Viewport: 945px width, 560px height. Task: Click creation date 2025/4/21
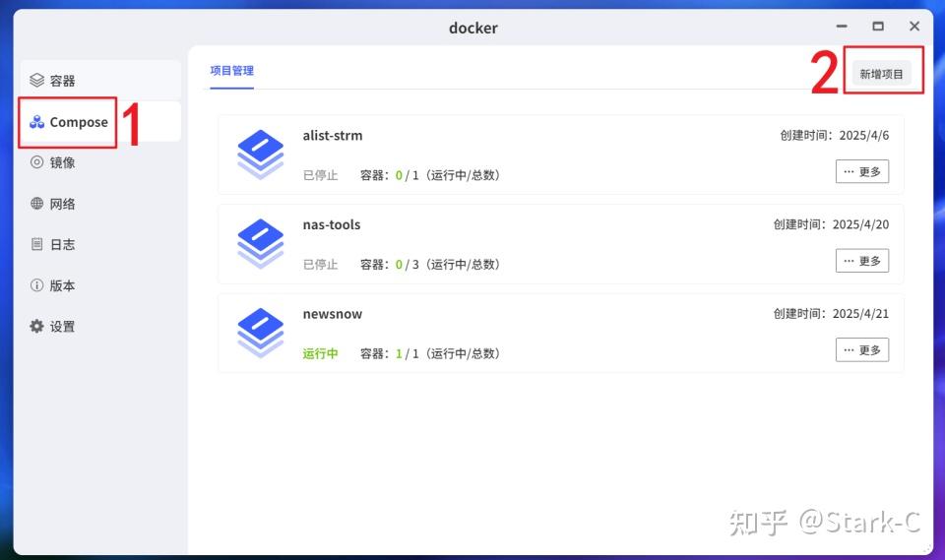point(860,313)
